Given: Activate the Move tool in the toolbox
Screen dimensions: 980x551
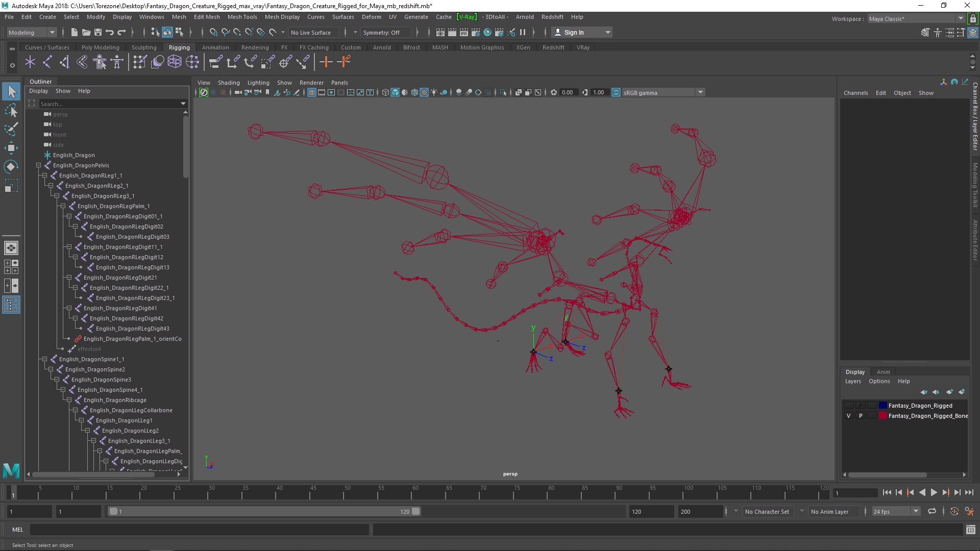Looking at the screenshot, I should (11, 148).
